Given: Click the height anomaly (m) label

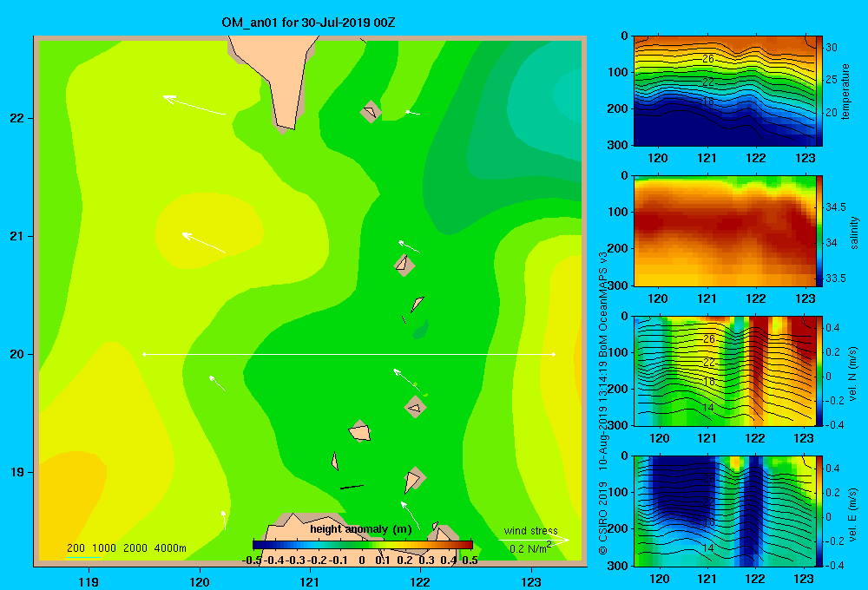Looking at the screenshot, I should (x=361, y=529).
